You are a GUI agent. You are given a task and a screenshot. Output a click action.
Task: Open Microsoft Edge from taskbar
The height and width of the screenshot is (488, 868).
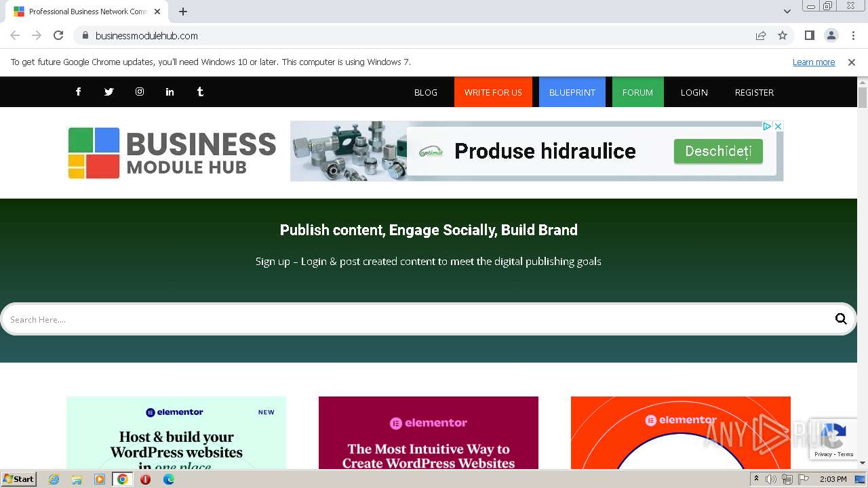pyautogui.click(x=168, y=479)
